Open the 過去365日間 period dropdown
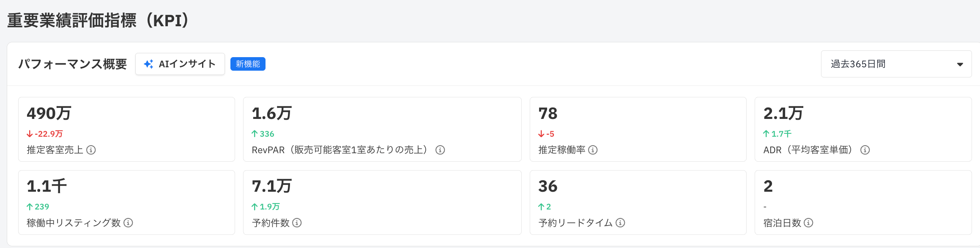The width and height of the screenshot is (980, 248). point(896,64)
